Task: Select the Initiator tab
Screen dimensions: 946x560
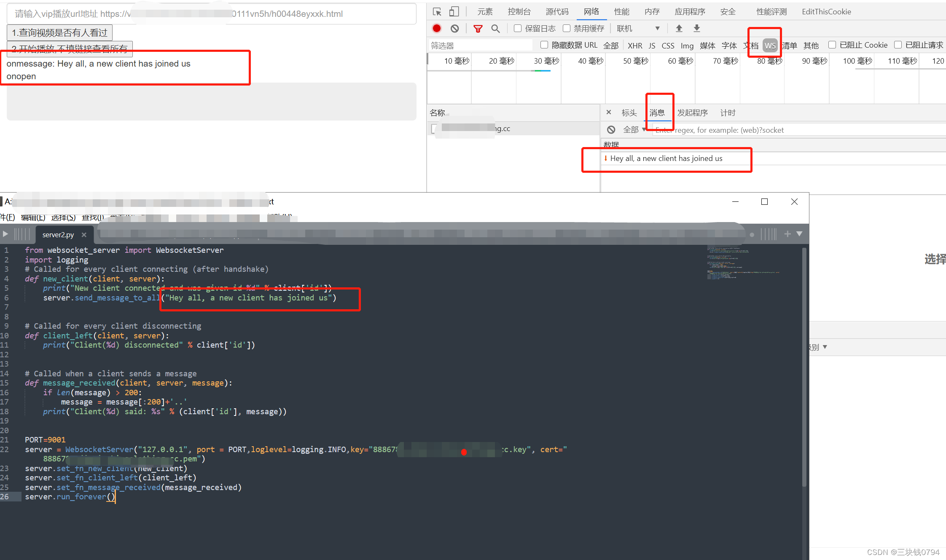Action: (x=692, y=113)
